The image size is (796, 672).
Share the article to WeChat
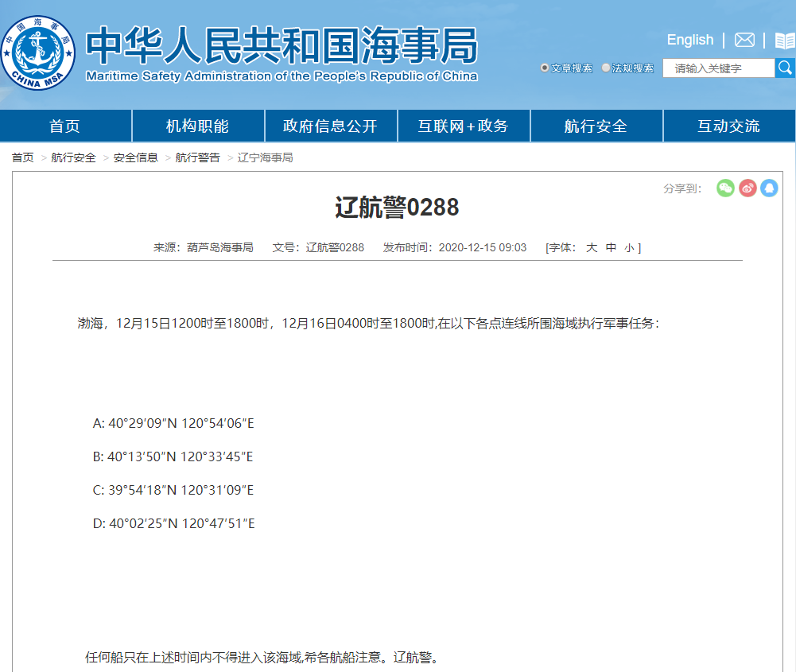724,188
